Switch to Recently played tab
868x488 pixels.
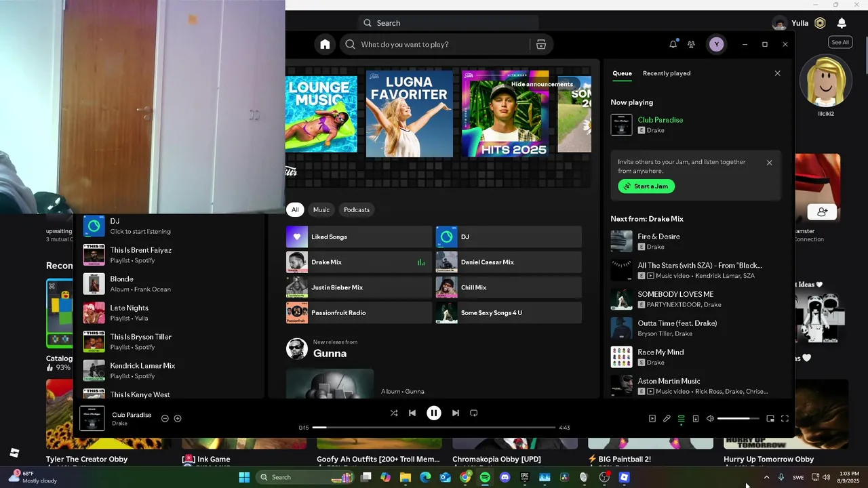tap(667, 73)
